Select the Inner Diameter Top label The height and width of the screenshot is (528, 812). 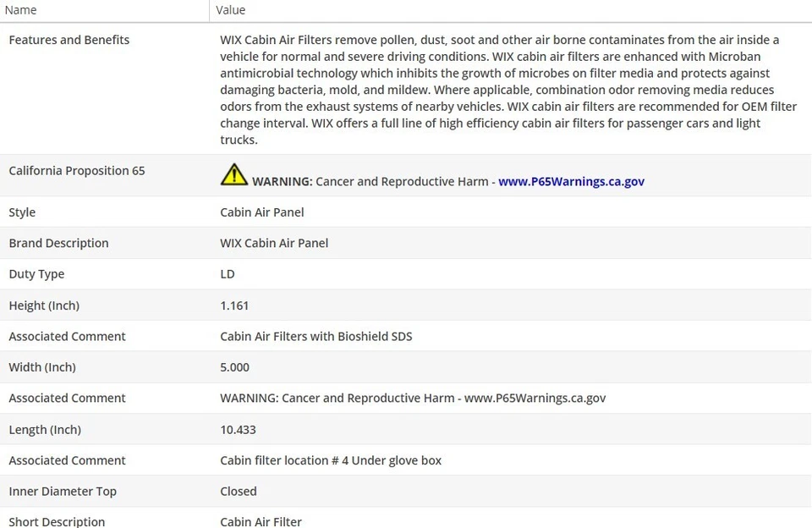tap(63, 492)
